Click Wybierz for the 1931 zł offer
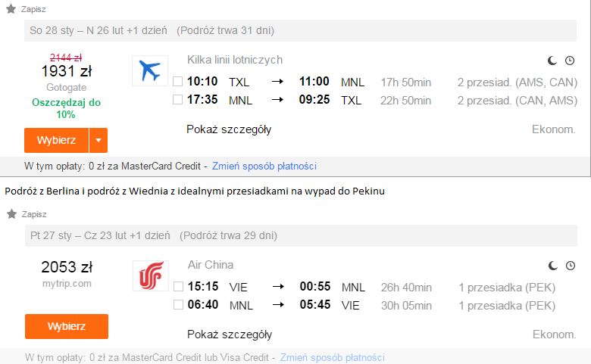Image resolution: width=591 pixels, height=364 pixels. [57, 140]
